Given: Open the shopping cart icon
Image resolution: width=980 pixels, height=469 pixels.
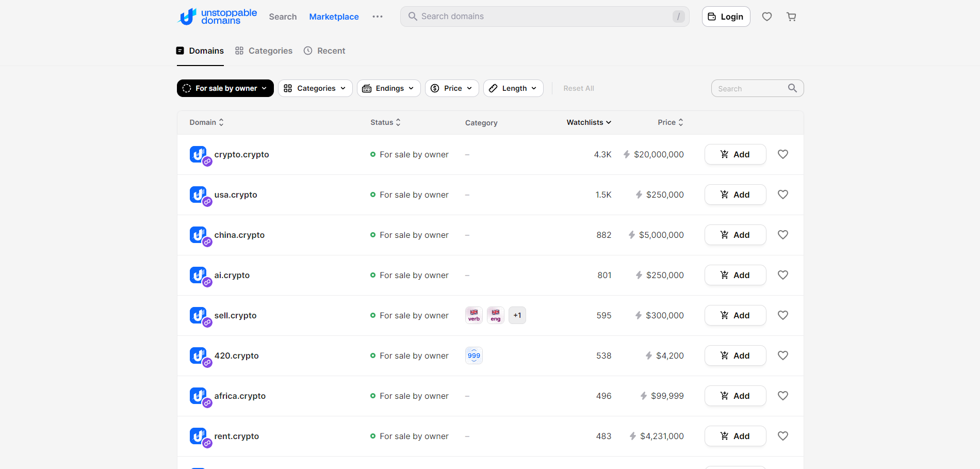Looking at the screenshot, I should pos(791,17).
